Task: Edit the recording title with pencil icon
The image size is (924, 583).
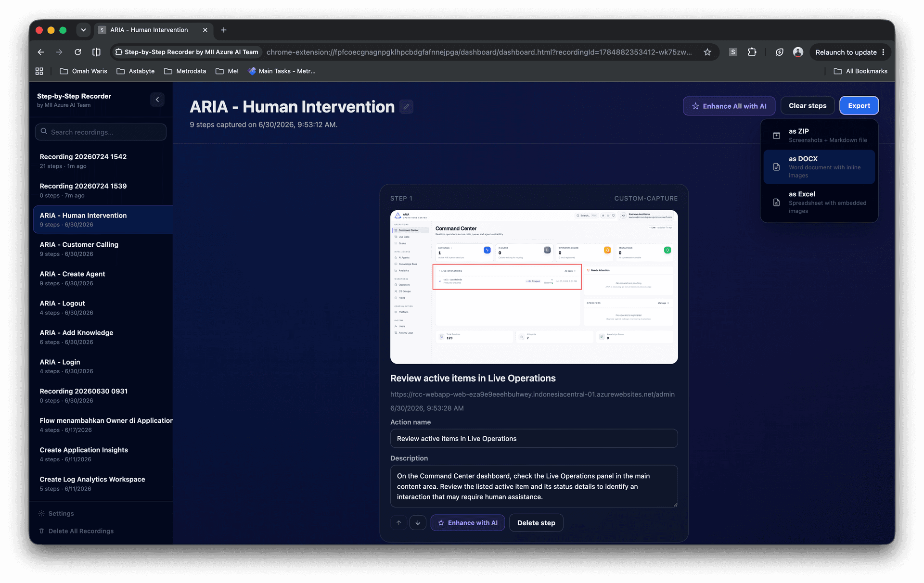Action: tap(406, 107)
